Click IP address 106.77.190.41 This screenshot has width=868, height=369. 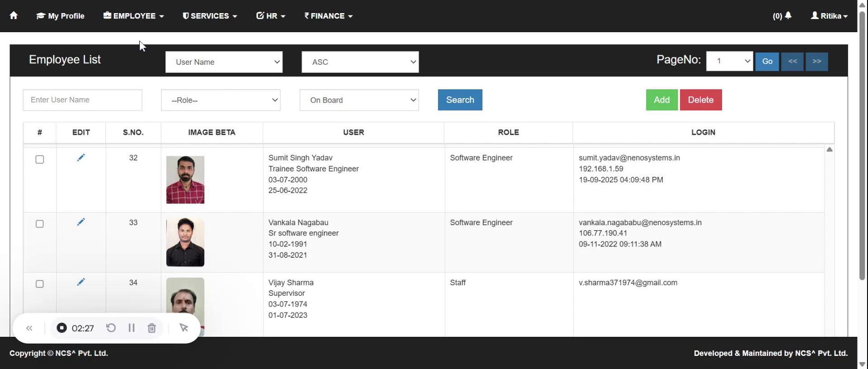pos(603,233)
